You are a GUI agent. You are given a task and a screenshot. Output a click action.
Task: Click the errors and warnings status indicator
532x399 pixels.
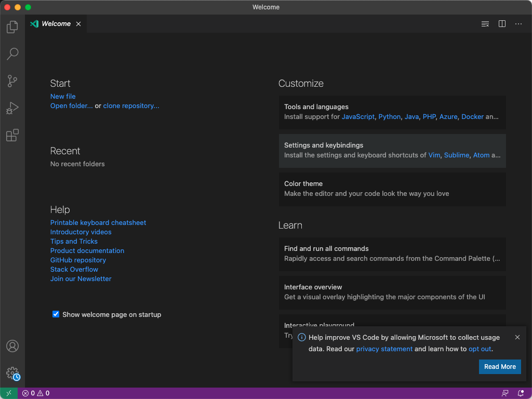(35, 393)
